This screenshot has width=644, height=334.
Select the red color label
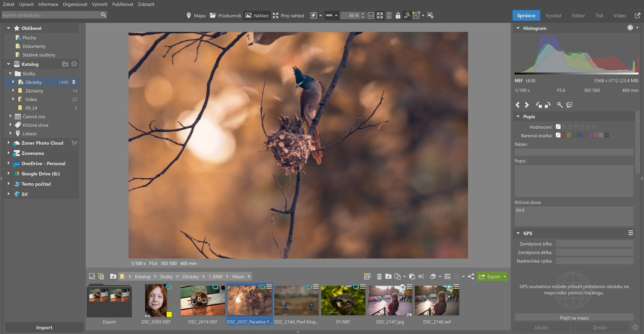pos(564,135)
